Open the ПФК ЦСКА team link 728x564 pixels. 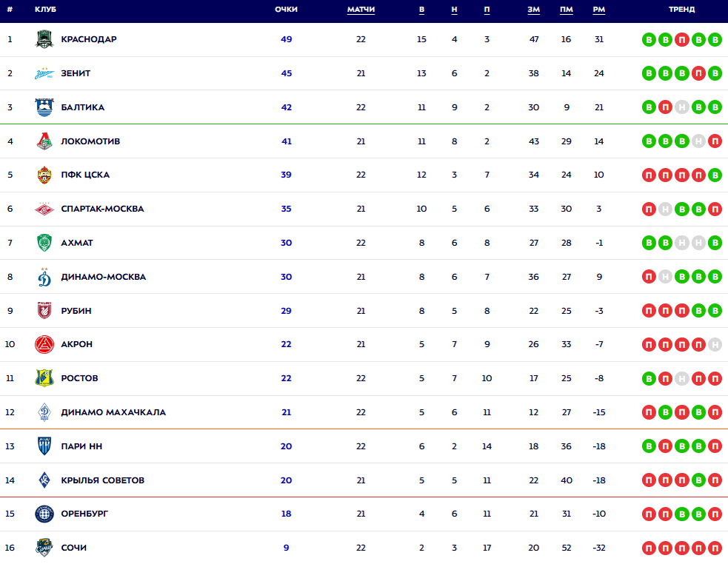point(85,175)
